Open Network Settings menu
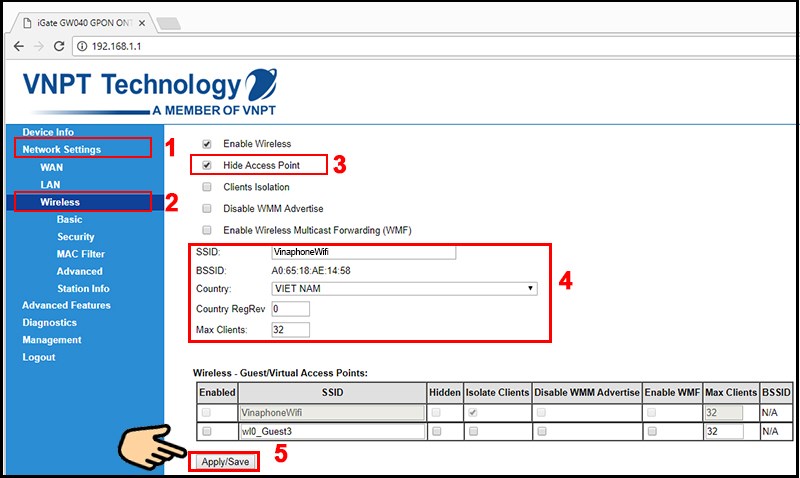Screen dimensions: 800x478 click(62, 149)
